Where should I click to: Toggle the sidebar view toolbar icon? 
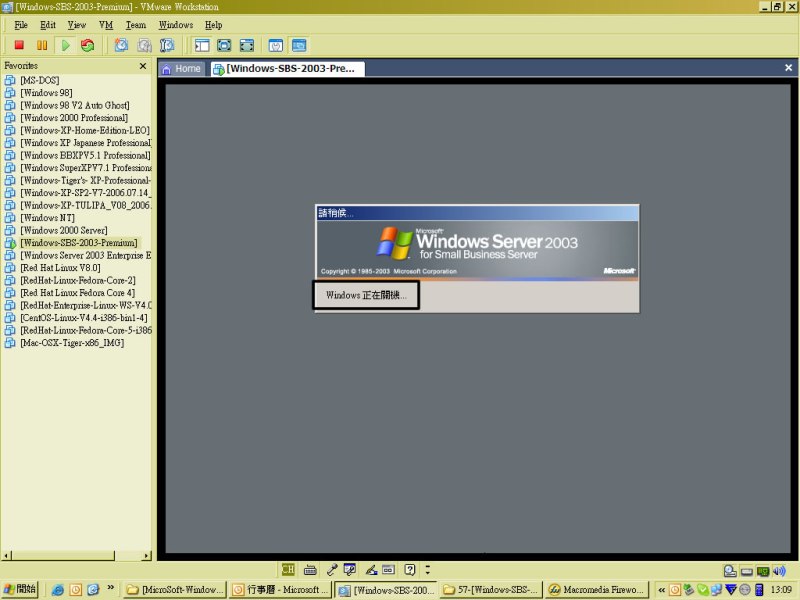[202, 45]
